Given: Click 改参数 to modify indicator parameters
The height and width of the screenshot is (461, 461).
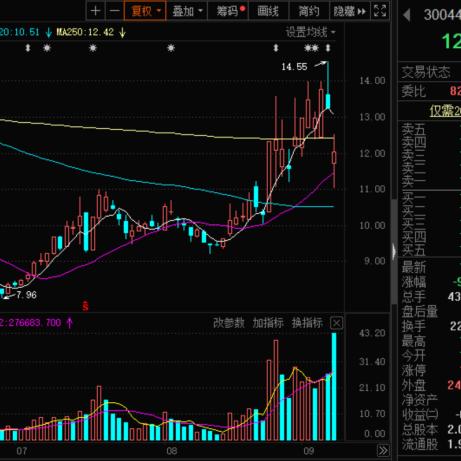Looking at the screenshot, I should (228, 322).
